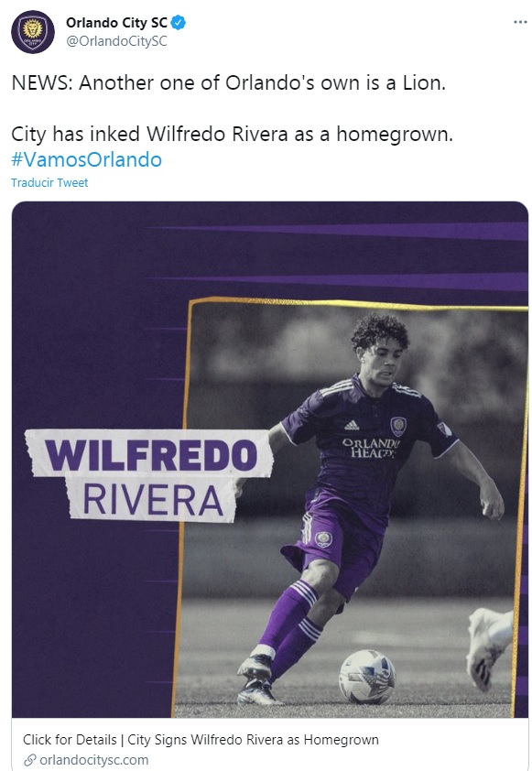The width and height of the screenshot is (532, 771).
Task: Click the crest on the player's shorts
Action: click(x=323, y=539)
